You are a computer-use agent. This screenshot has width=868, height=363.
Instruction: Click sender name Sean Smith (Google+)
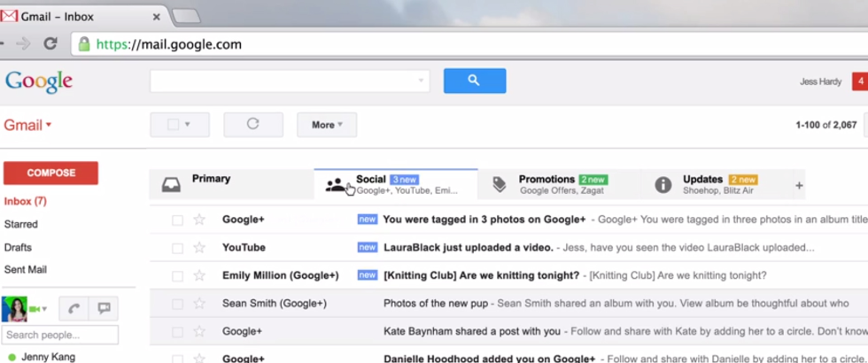click(x=274, y=303)
